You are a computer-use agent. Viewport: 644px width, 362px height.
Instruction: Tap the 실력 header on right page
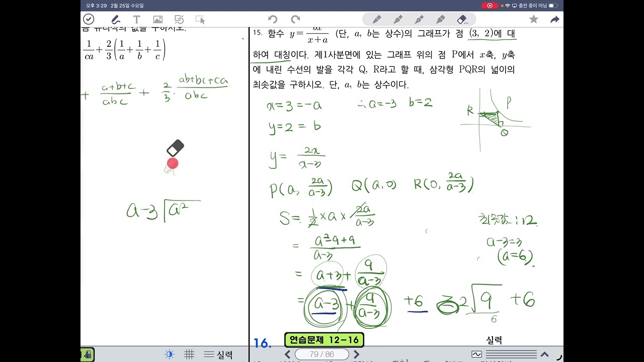pos(494,340)
